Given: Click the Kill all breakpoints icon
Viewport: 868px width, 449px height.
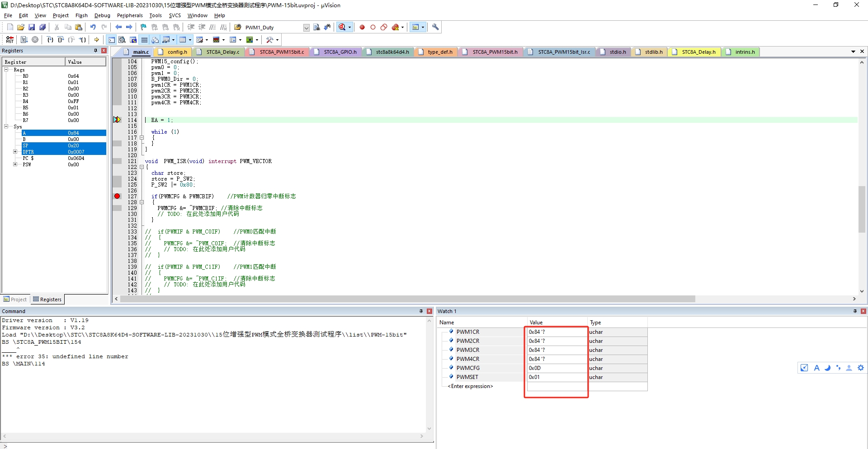Looking at the screenshot, I should tap(395, 27).
